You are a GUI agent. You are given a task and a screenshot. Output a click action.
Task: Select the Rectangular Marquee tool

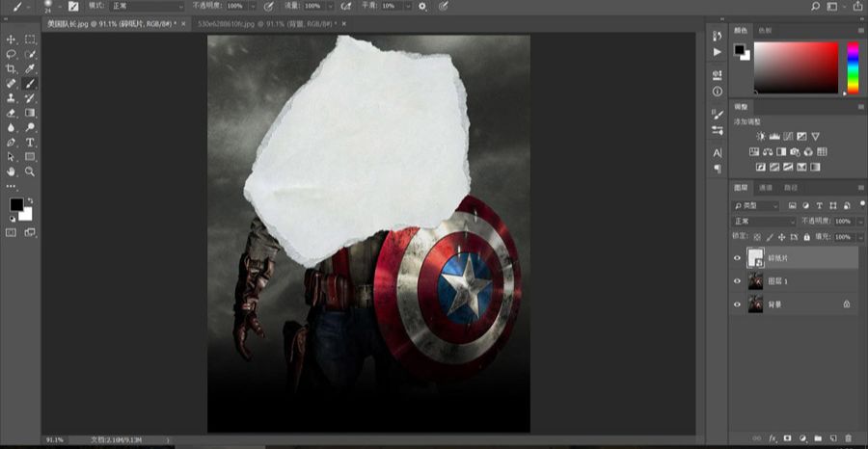[x=30, y=40]
